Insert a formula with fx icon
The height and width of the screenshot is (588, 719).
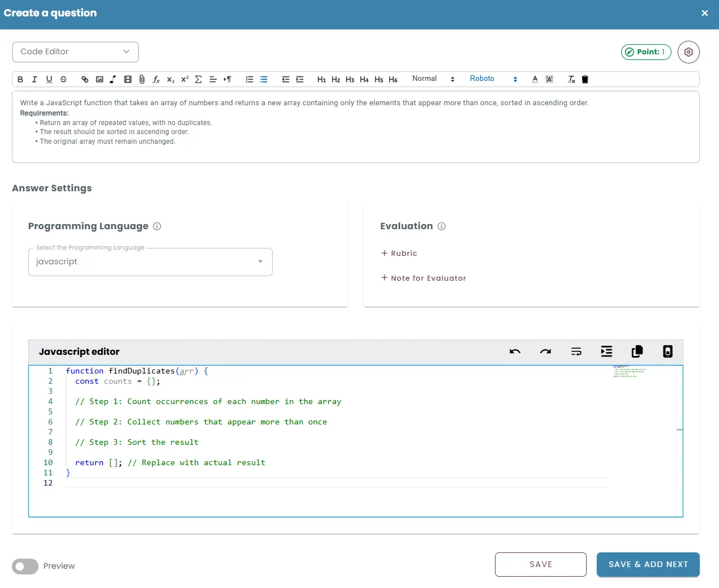pos(156,79)
